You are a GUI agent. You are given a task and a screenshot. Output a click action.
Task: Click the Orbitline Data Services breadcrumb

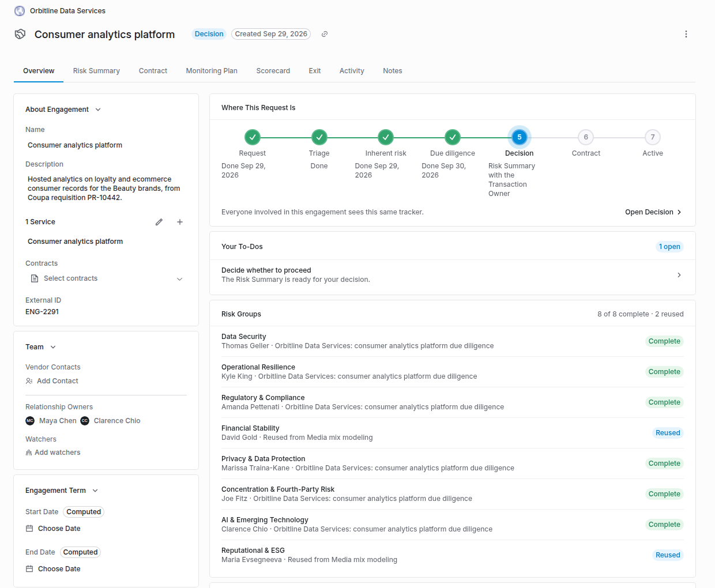67,11
